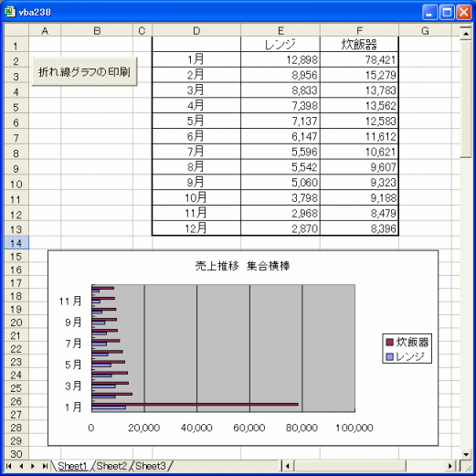The image size is (476, 476).
Task: Select column F header
Action: [x=359, y=31]
